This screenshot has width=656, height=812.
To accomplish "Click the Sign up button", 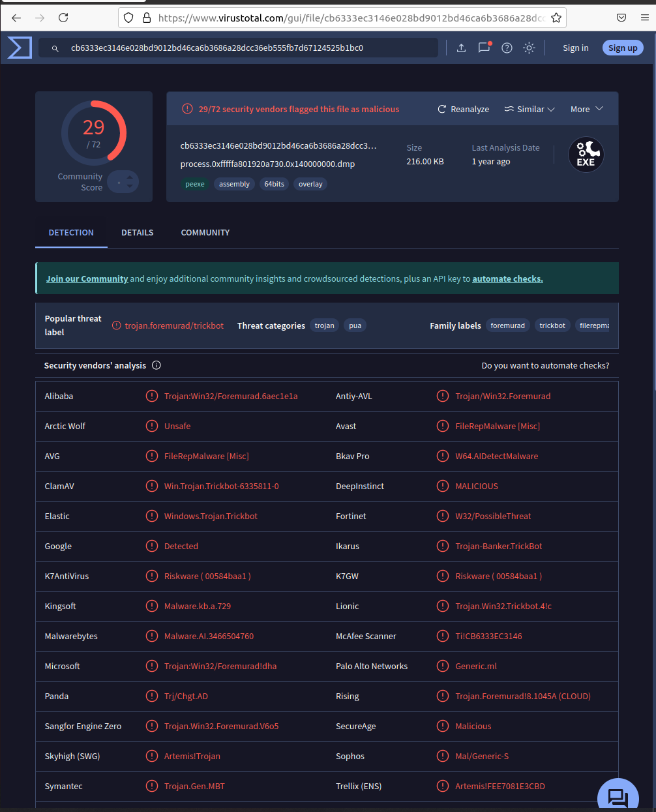I will tap(623, 48).
